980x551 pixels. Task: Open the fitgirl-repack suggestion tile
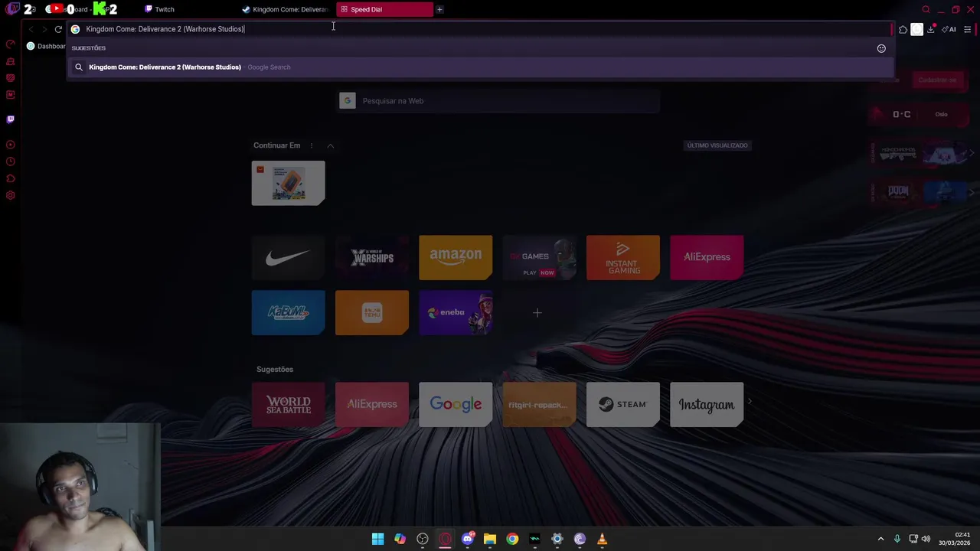tap(539, 404)
